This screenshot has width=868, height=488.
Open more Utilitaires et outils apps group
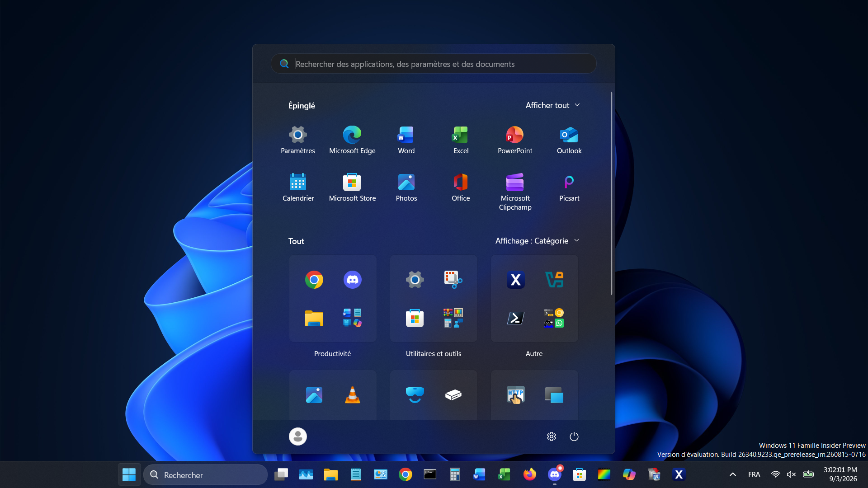[453, 318]
